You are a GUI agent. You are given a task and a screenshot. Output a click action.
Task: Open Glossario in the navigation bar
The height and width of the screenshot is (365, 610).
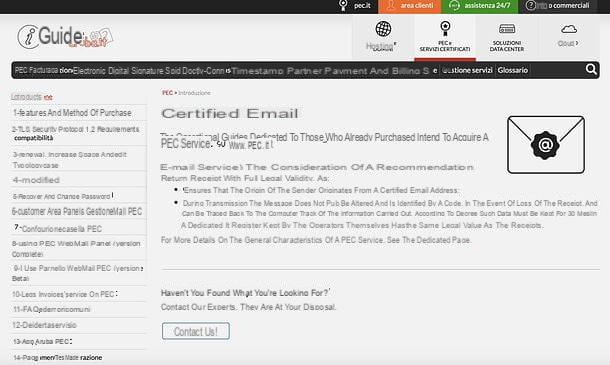coord(512,70)
